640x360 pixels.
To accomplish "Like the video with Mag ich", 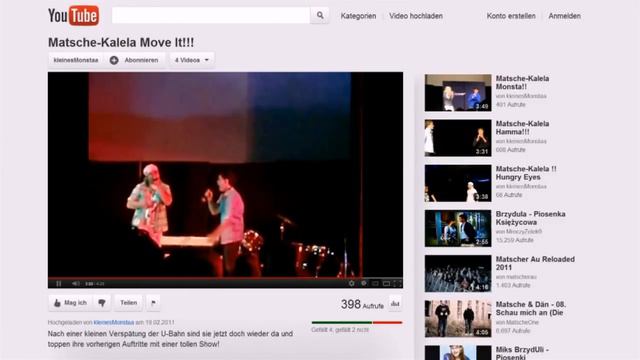I will click(x=70, y=303).
